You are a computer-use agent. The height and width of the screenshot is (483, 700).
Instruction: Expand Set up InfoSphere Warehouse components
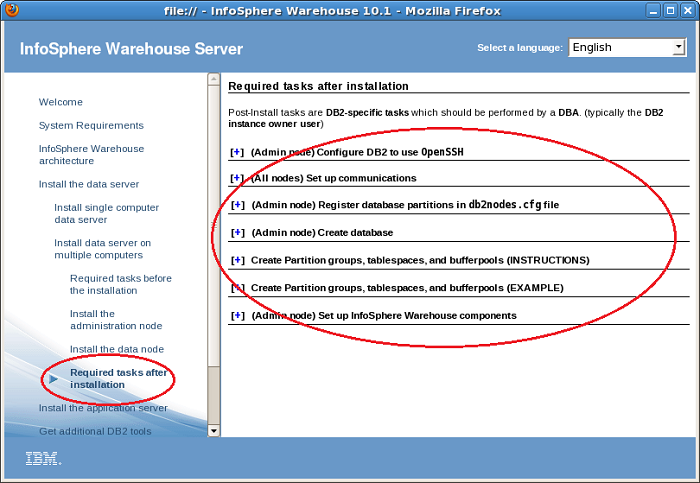(x=238, y=316)
